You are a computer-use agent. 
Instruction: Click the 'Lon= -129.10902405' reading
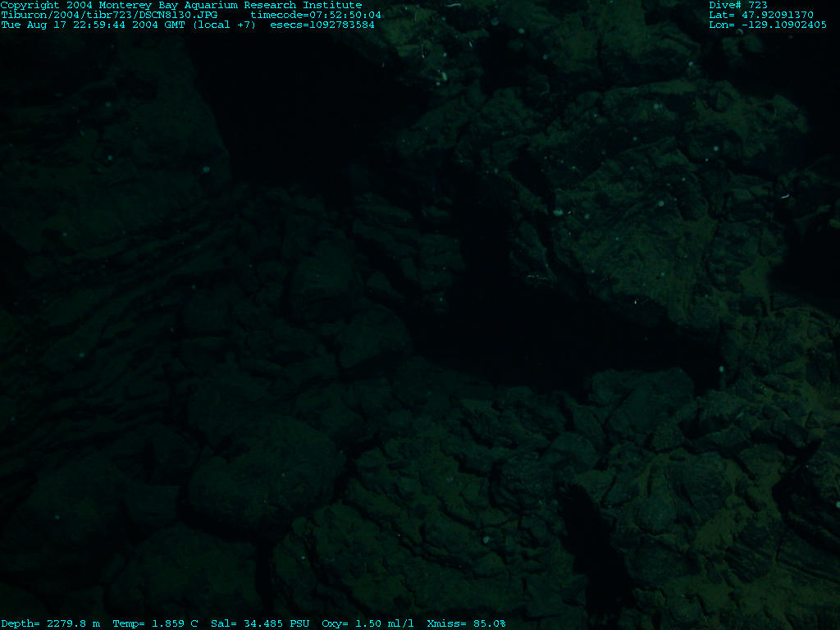click(768, 25)
